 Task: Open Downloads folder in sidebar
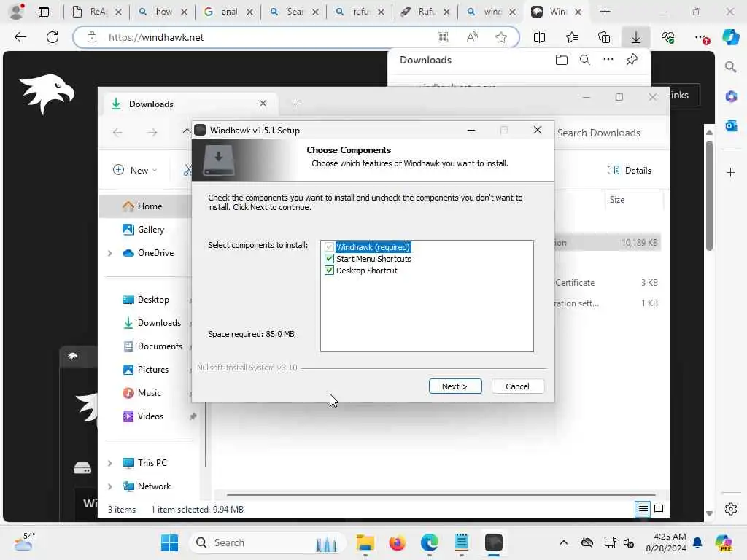coord(159,323)
